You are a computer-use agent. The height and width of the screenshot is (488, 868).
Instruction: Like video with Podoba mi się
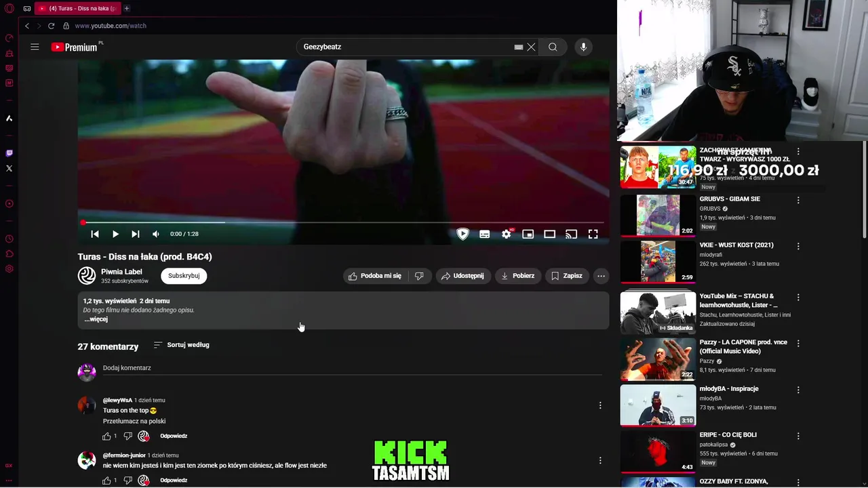pos(375,276)
